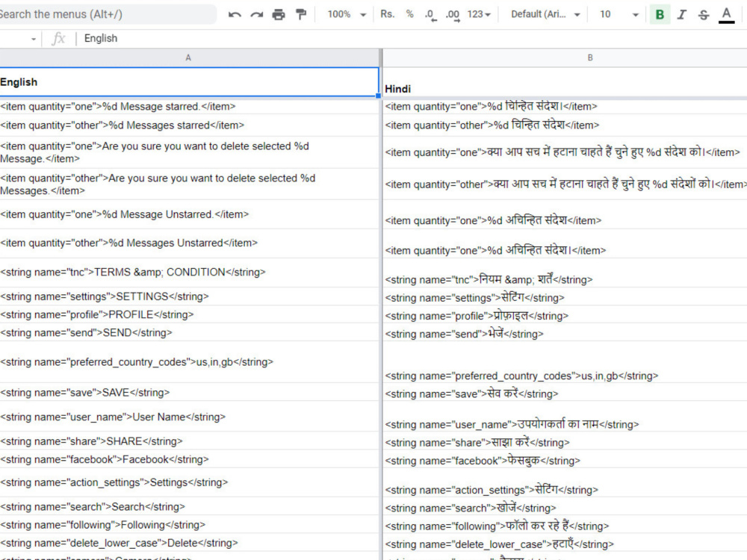The height and width of the screenshot is (560, 747).
Task: Select English cell name="search" Search
Action: (189, 506)
